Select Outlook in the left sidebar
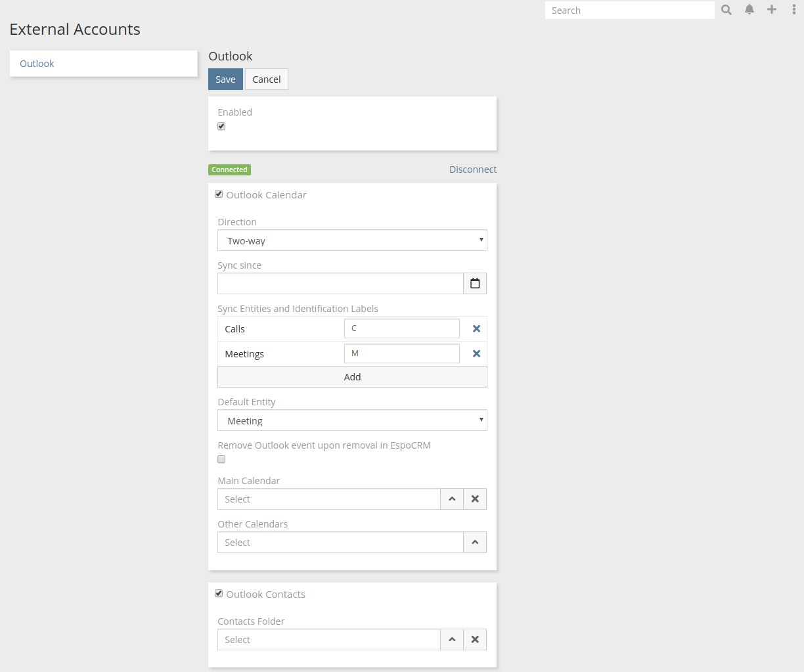 (37, 64)
